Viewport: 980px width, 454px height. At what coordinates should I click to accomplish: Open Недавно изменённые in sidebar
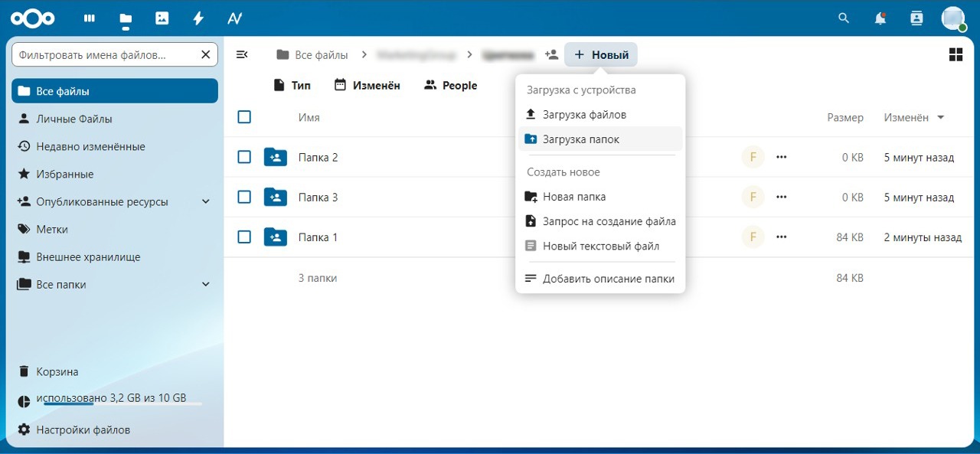pyautogui.click(x=115, y=146)
